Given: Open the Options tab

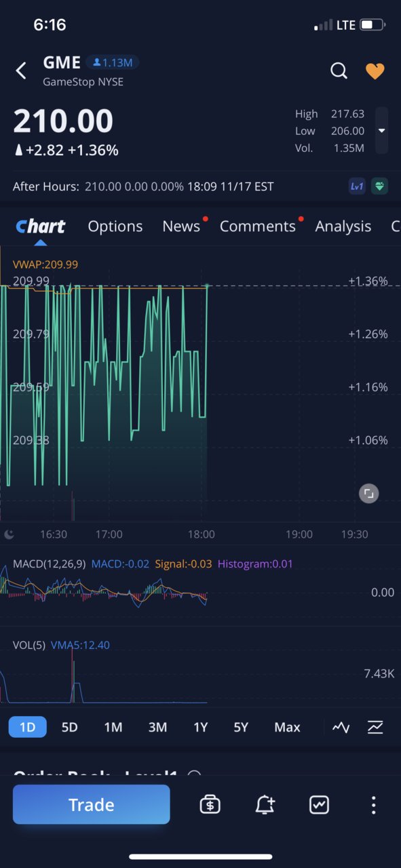Looking at the screenshot, I should point(115,226).
